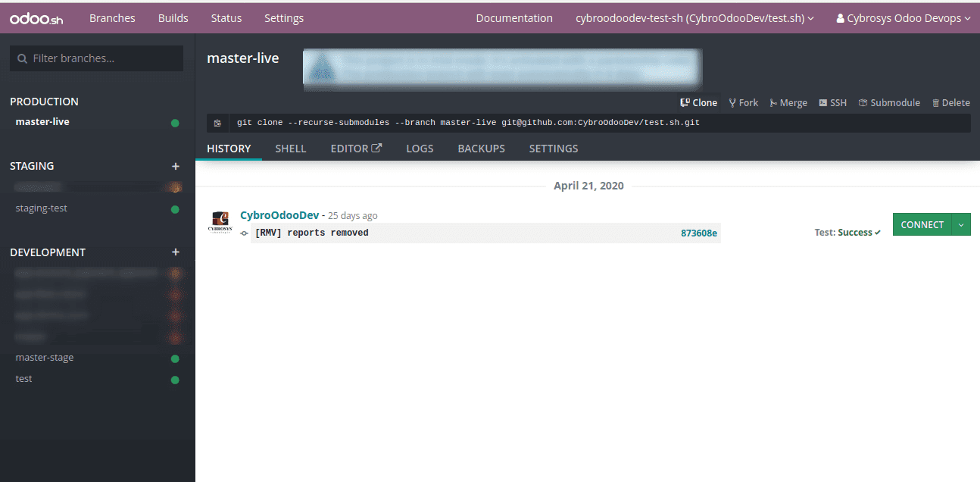
Task: Switch to the SHELL tab
Action: tap(291, 149)
